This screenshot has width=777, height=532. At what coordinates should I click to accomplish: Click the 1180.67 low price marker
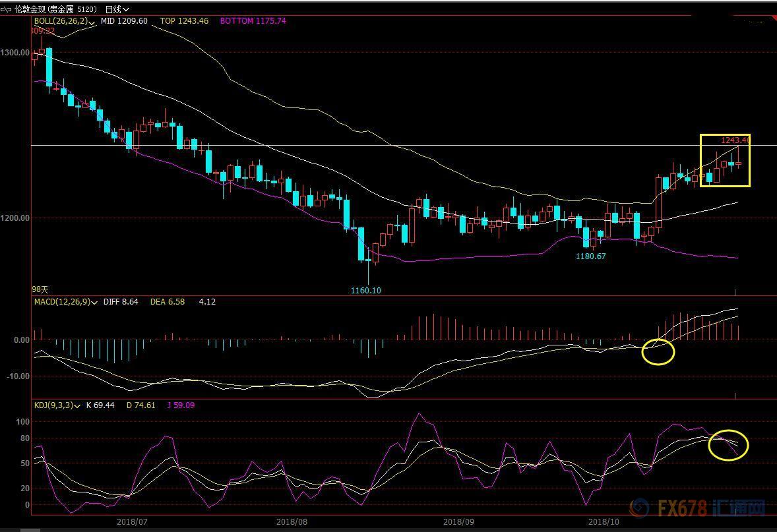[590, 256]
